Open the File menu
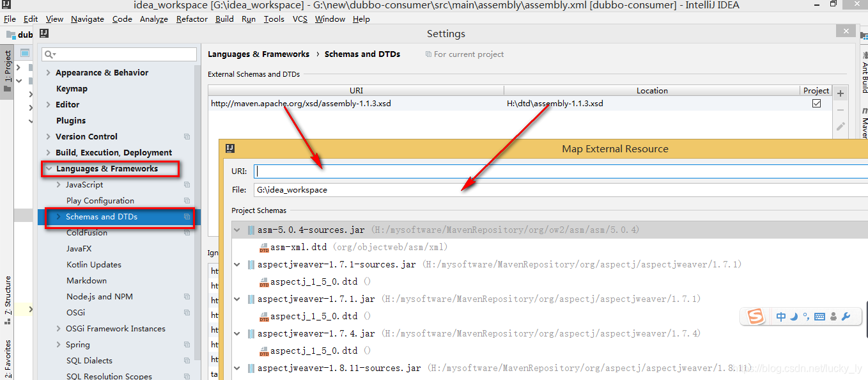 point(10,19)
